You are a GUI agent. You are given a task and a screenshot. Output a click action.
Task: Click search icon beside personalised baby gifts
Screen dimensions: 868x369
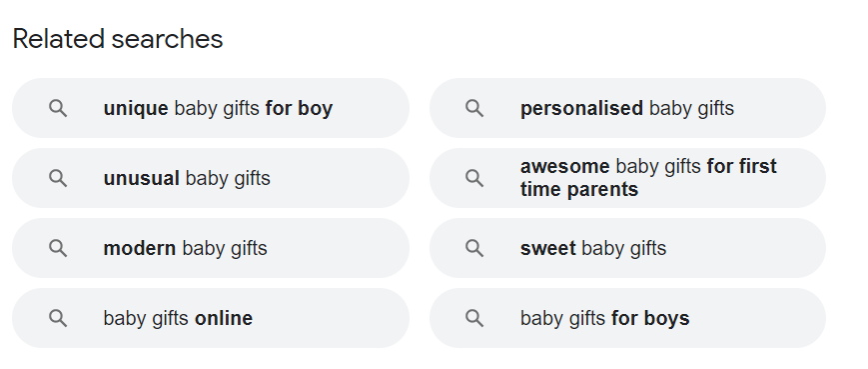(x=474, y=108)
